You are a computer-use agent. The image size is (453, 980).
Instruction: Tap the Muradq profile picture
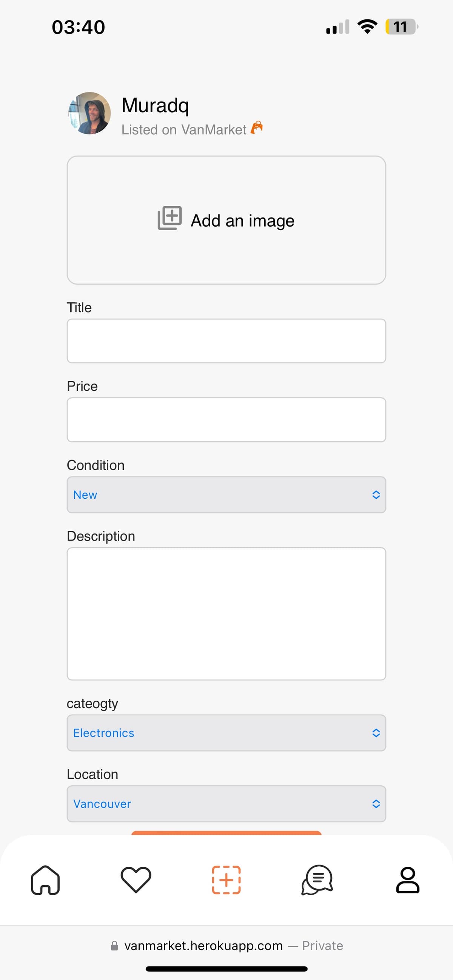pos(89,113)
